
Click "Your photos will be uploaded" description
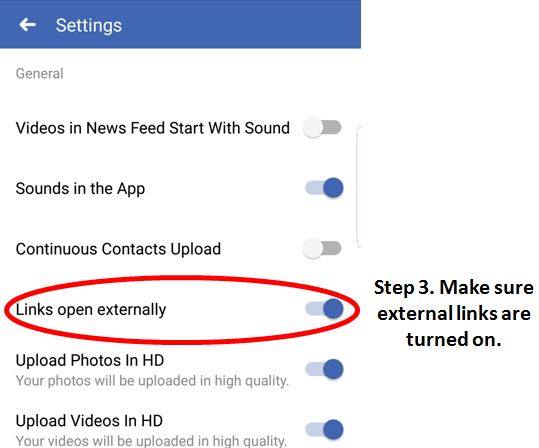pos(152,381)
